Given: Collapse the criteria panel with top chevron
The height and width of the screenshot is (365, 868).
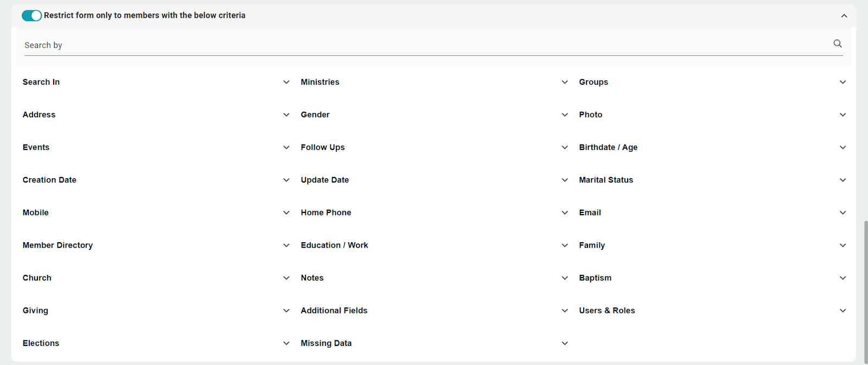Looking at the screenshot, I should coord(844,16).
